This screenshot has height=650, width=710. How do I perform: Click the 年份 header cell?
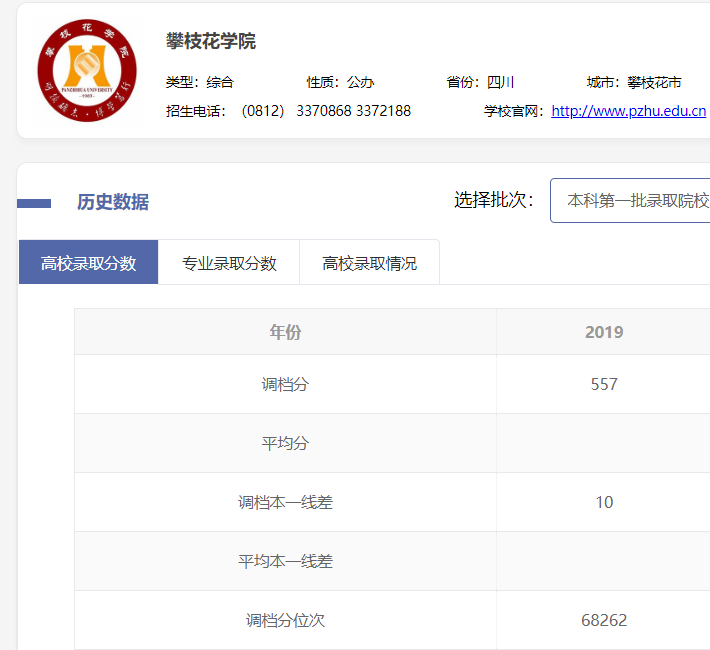tap(285, 332)
